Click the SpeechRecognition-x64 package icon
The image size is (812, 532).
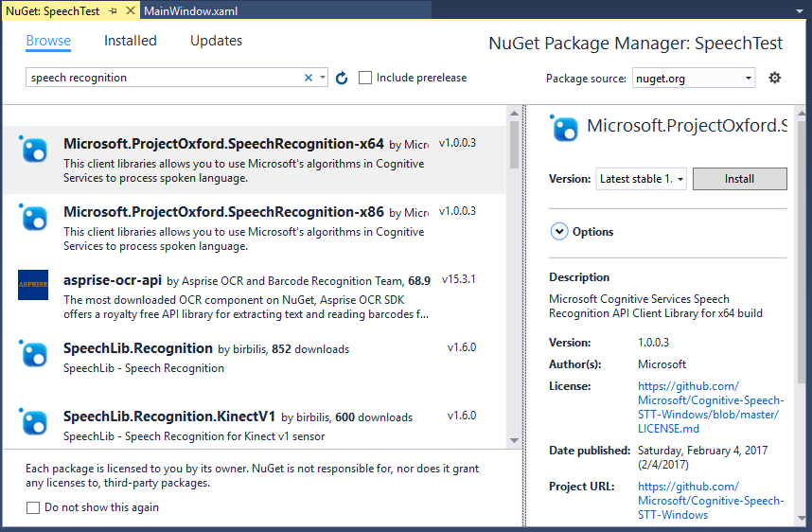coord(34,150)
